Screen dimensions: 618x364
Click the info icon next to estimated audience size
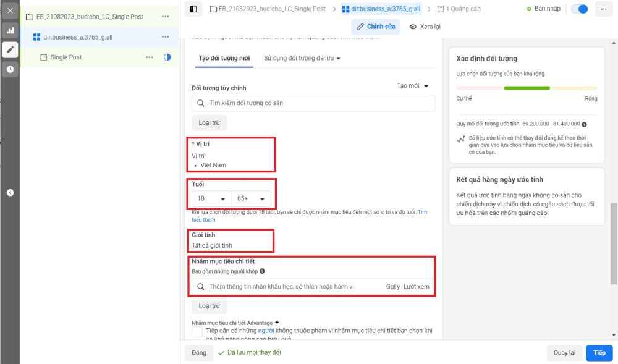(584, 124)
